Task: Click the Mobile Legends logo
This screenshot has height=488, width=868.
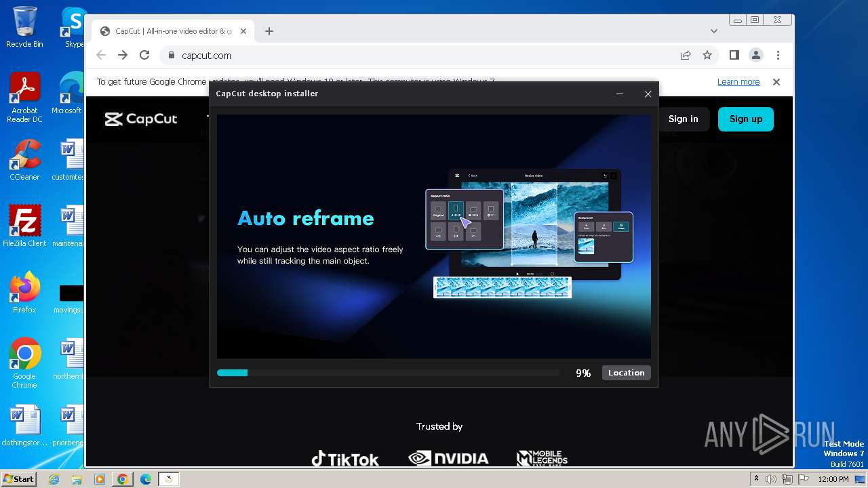Action: [542, 459]
